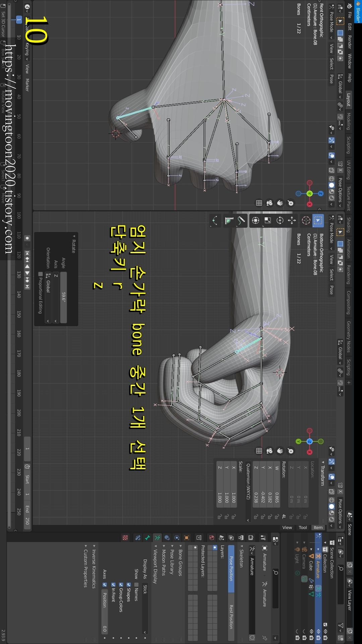The height and width of the screenshot is (644, 362).
Task: Open the Tool settings properties tab
Action: (x=263, y=538)
